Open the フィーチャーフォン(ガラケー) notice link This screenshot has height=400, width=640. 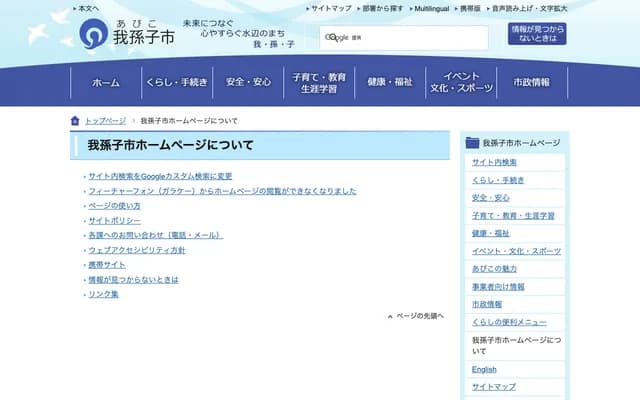[222, 191]
